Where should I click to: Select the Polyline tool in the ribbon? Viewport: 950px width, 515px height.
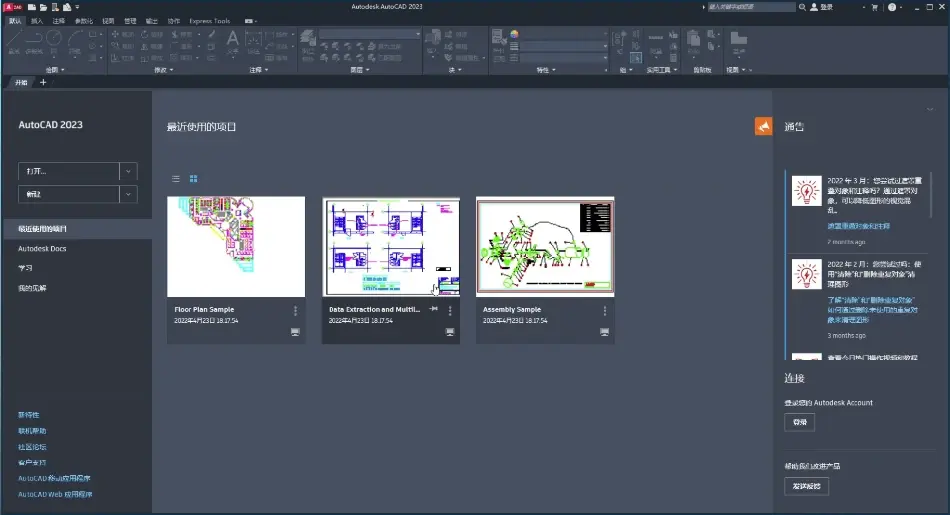(34, 41)
